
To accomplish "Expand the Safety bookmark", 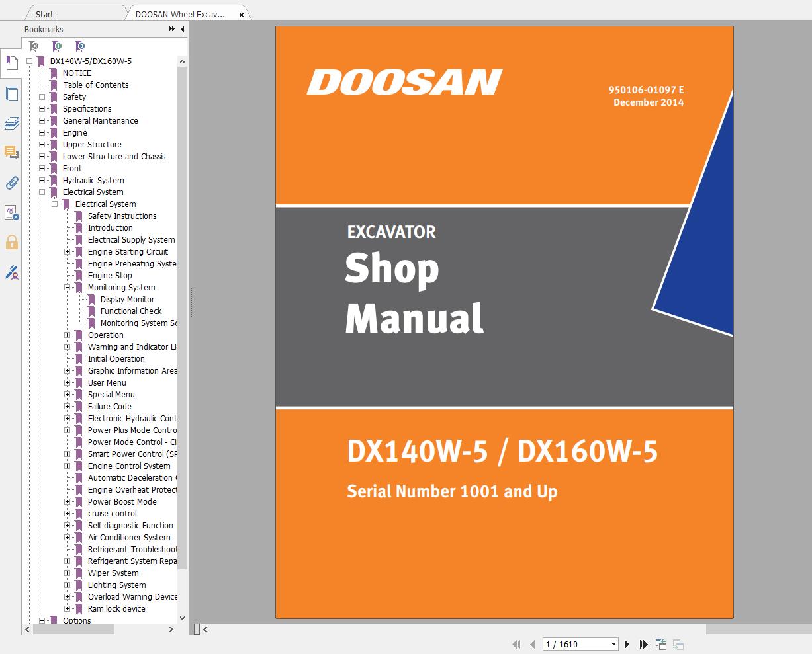I will coord(42,97).
